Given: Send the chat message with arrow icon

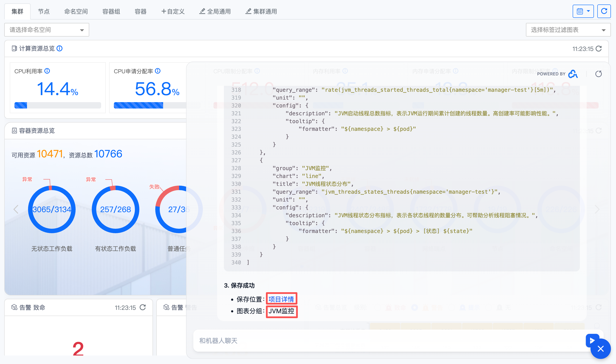Looking at the screenshot, I should (x=592, y=340).
